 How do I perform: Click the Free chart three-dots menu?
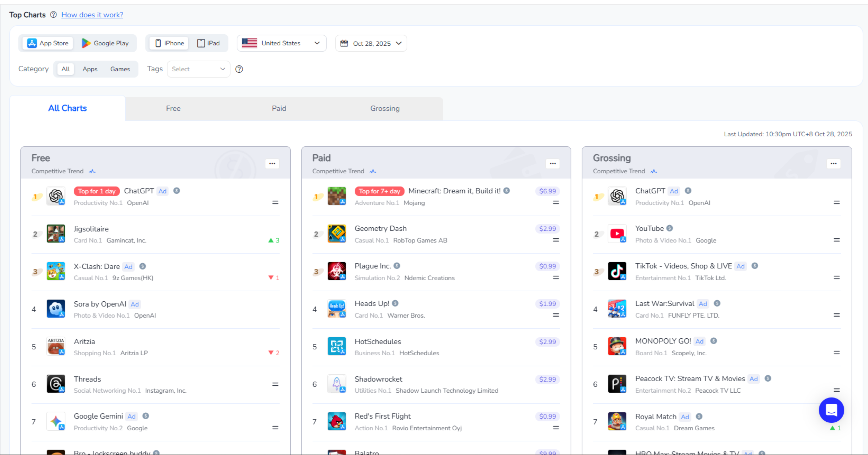coord(272,164)
